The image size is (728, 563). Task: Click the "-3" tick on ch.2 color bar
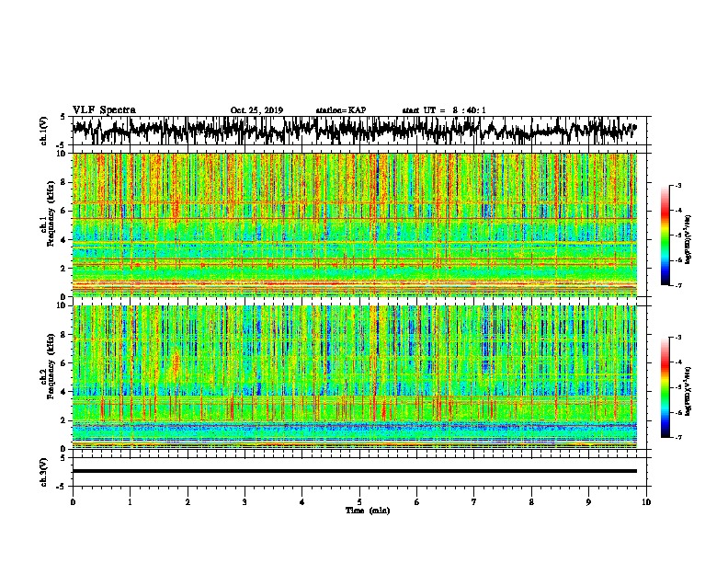(x=677, y=338)
